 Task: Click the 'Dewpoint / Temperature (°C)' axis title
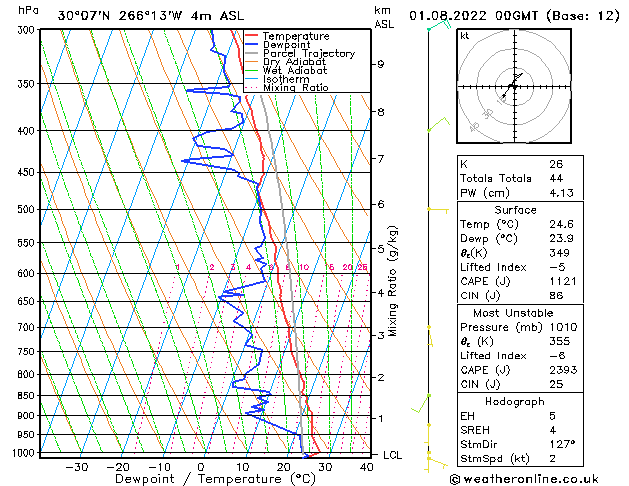coord(215,479)
